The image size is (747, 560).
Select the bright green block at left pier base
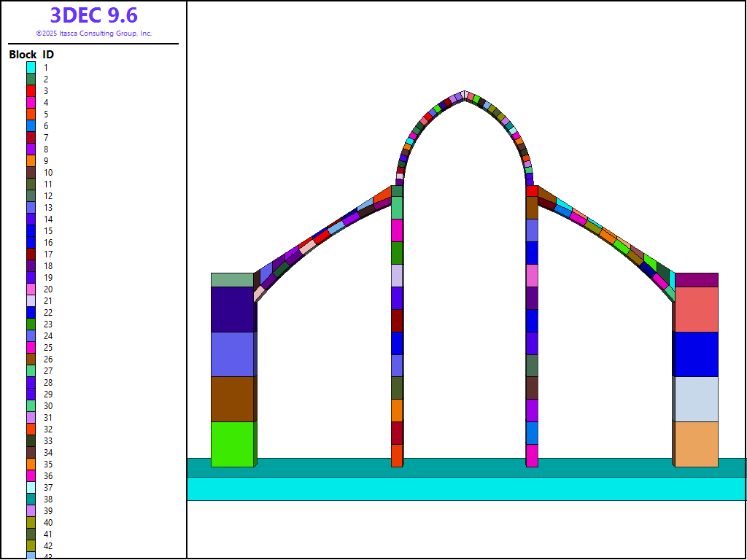pos(232,444)
